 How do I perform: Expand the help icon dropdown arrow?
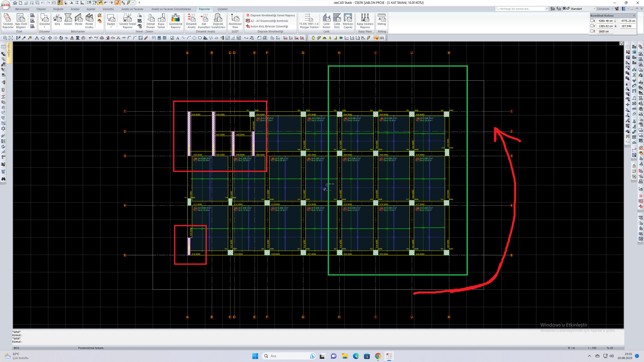[628, 9]
